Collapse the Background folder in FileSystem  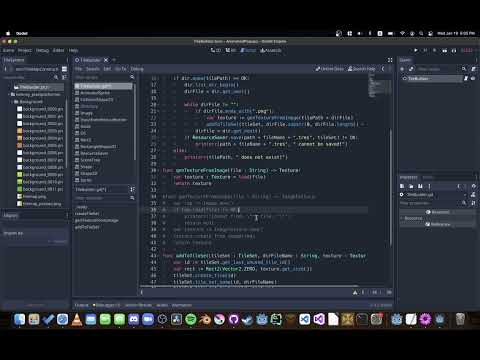(x=13, y=102)
